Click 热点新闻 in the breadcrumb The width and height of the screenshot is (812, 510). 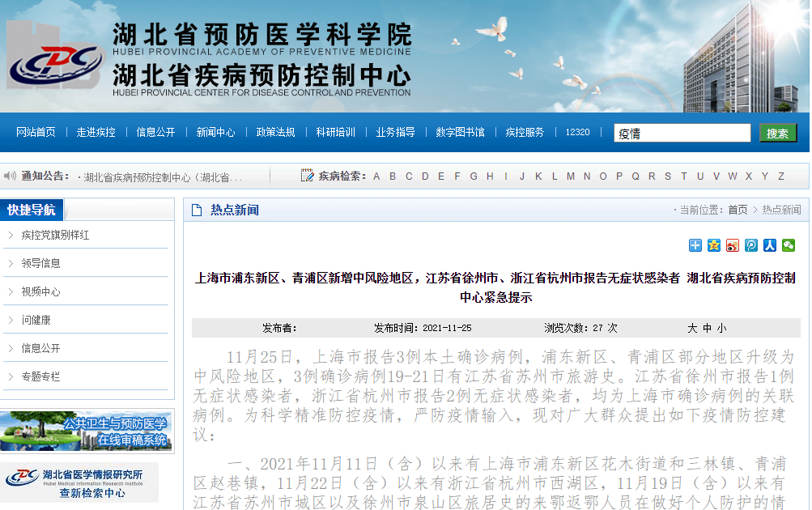pos(781,210)
